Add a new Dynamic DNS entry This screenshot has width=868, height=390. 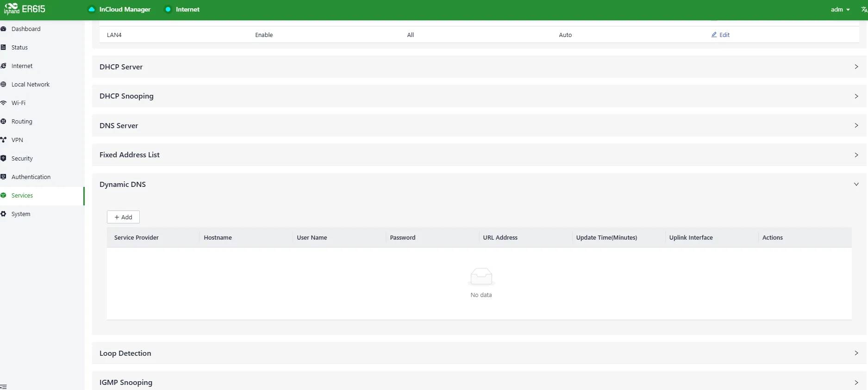[x=123, y=217]
